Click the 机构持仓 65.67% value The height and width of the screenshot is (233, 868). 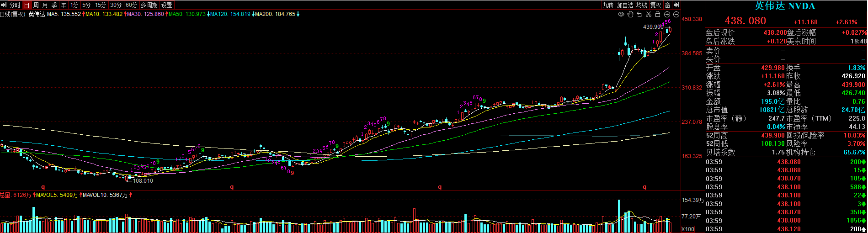coord(854,152)
